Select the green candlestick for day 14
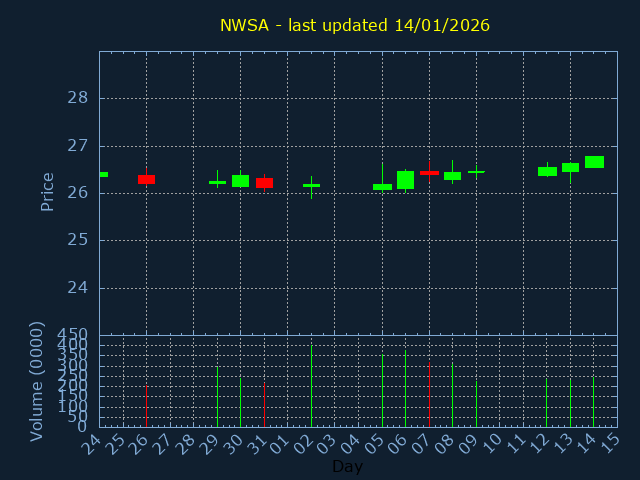 click(x=594, y=162)
